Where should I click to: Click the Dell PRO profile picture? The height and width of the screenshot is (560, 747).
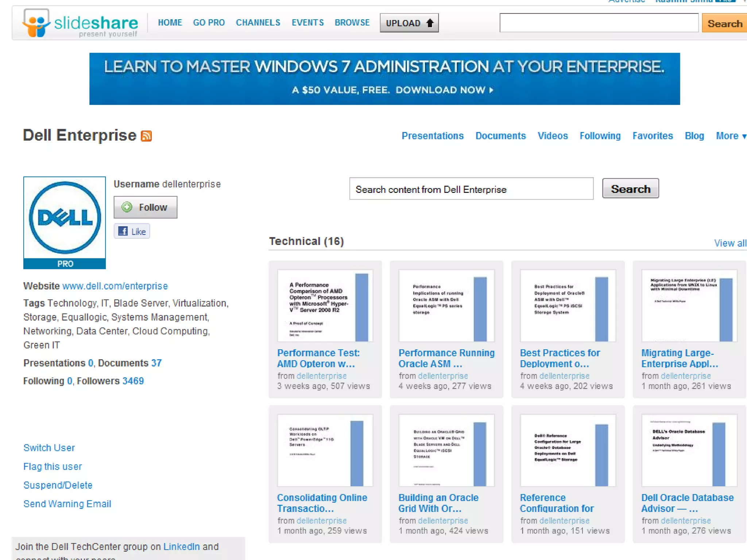tap(65, 222)
